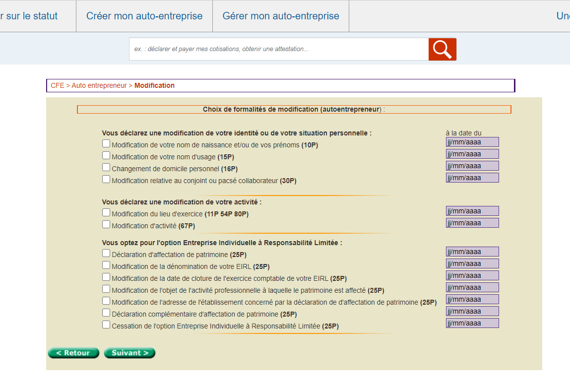This screenshot has height=392, width=570.
Task: Select 'Changement de domicile personnel' (16P) checkbox
Action: tap(106, 167)
